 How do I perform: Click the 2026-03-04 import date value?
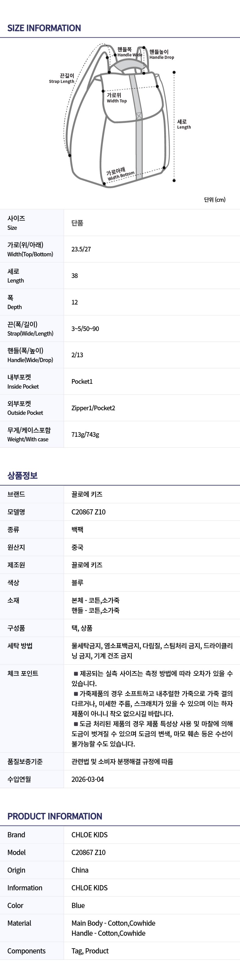coord(87,779)
